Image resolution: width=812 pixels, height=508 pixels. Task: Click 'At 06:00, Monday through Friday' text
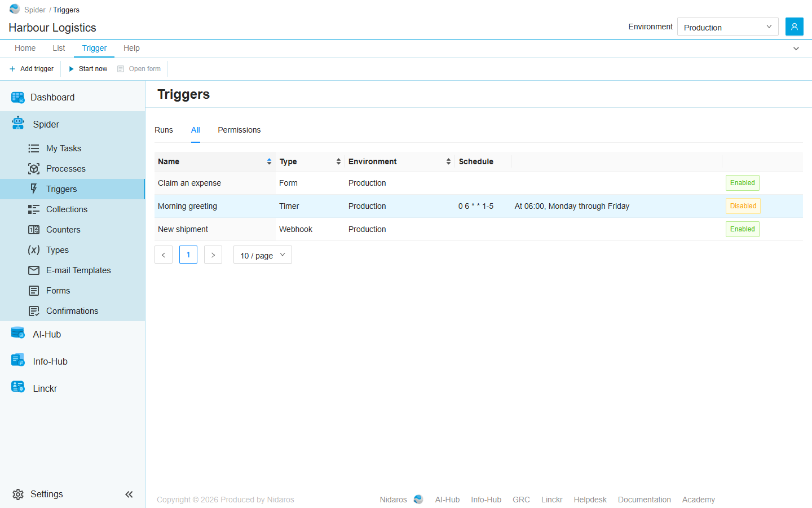point(572,206)
